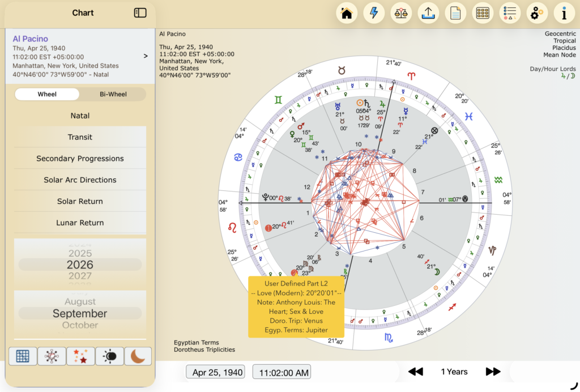
Task: Click the Mars glyph in Gemini
Action: (301, 126)
